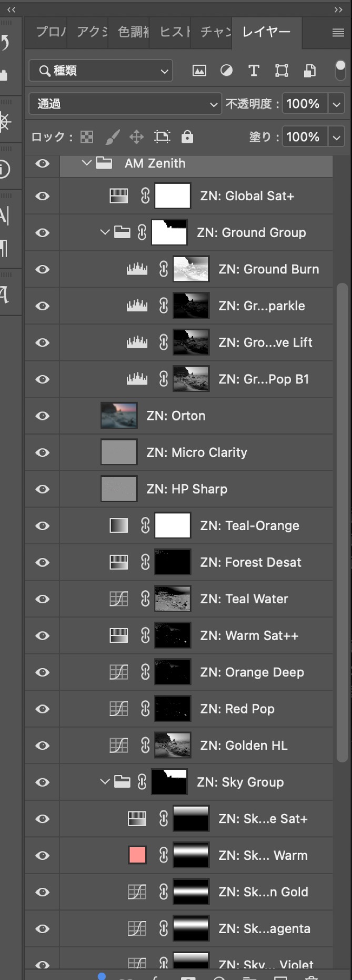Select the ZN: Sk...agenta layer name
352x980 pixels.
264,929
